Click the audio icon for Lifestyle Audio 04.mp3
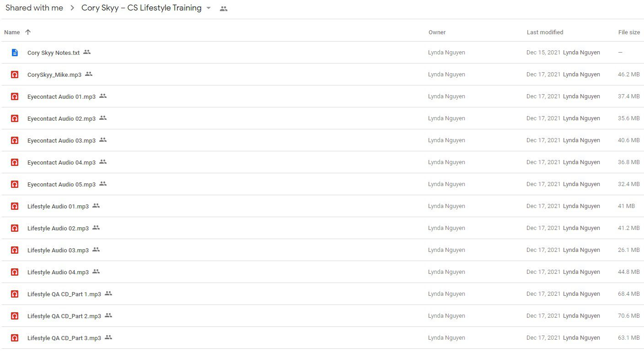Viewport: 644px width, 352px height. pos(15,272)
